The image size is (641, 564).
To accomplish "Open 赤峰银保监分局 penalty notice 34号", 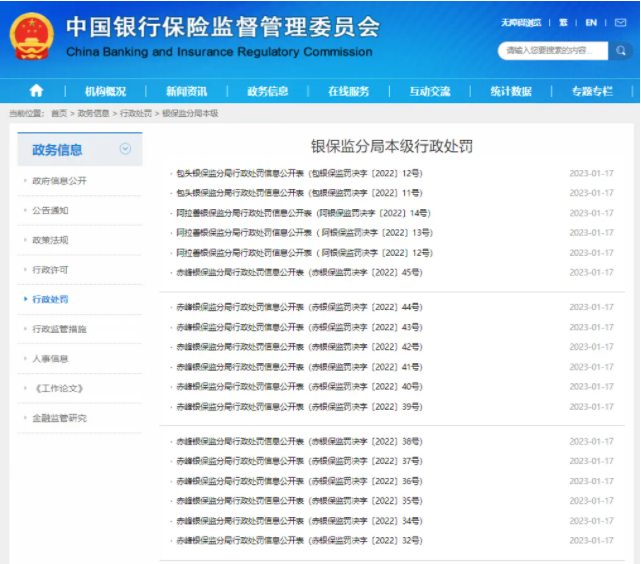I will [299, 521].
